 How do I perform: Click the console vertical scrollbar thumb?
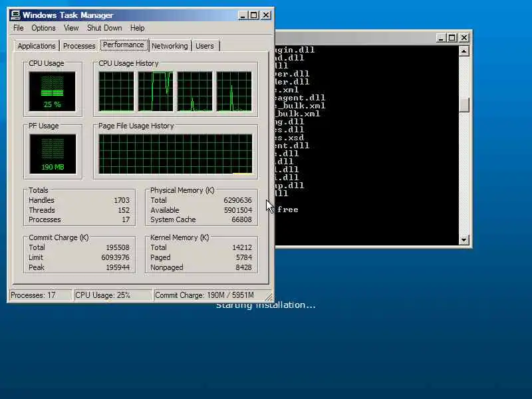[464, 105]
